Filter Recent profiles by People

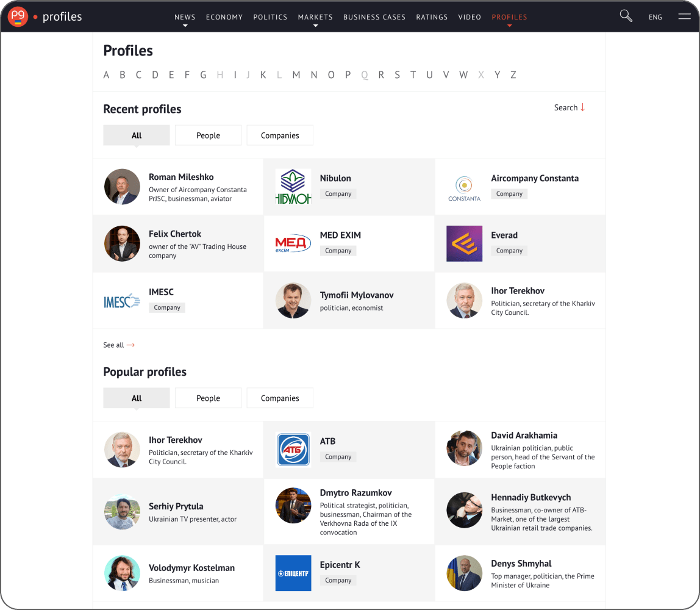coord(208,135)
